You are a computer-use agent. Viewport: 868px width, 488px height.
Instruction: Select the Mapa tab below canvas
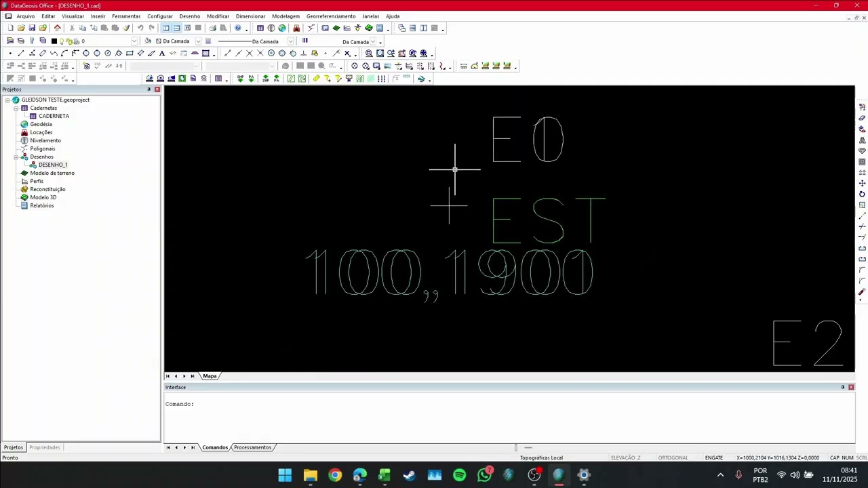coord(210,376)
